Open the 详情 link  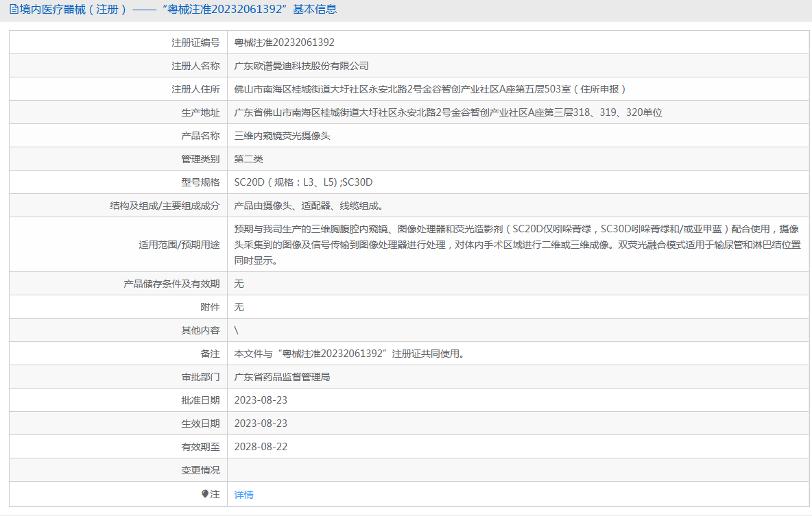244,495
